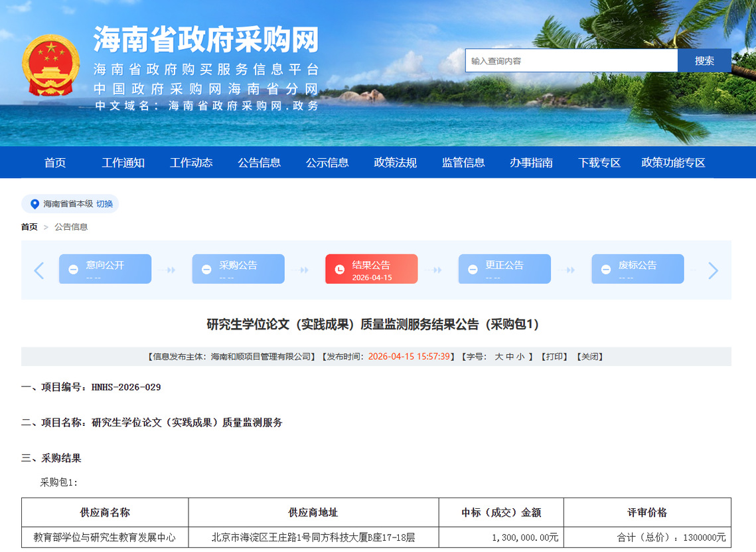Go to 下载专区 in navigation bar
The height and width of the screenshot is (552, 756).
pyautogui.click(x=599, y=163)
